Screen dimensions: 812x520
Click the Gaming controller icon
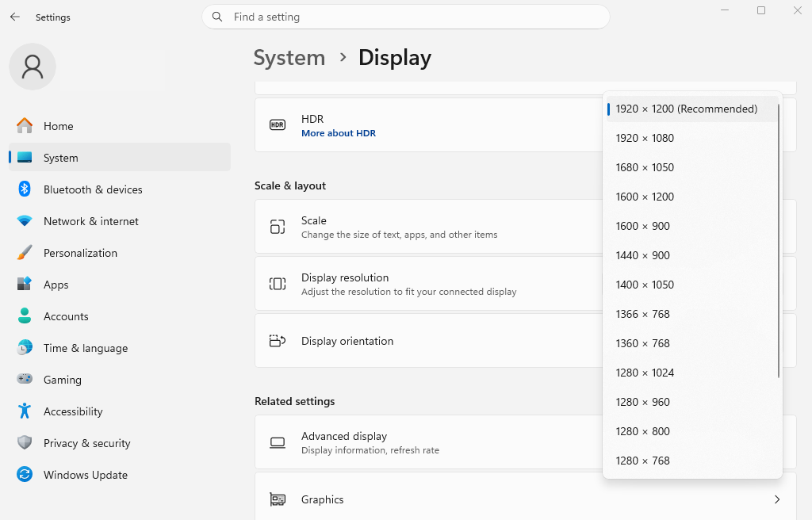tap(25, 379)
